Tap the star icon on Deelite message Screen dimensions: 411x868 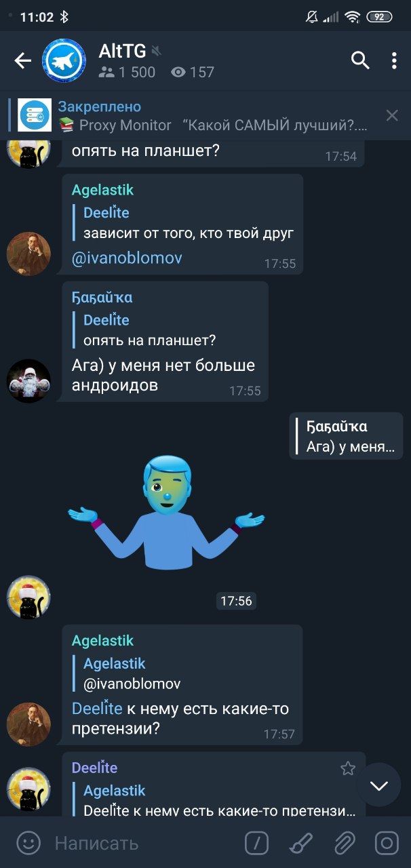coord(348,768)
